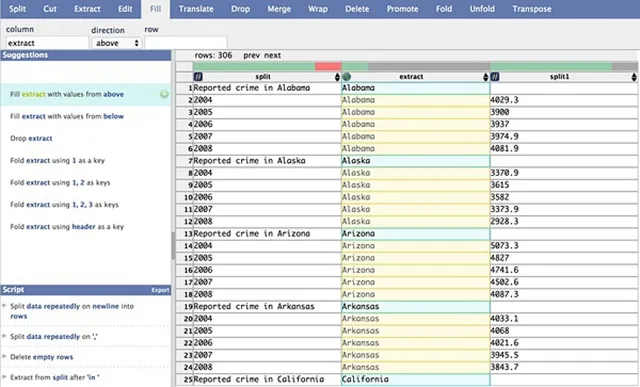Select the split1 cell 3843.7
Image resolution: width=640 pixels, height=387 pixels.
pyautogui.click(x=564, y=367)
